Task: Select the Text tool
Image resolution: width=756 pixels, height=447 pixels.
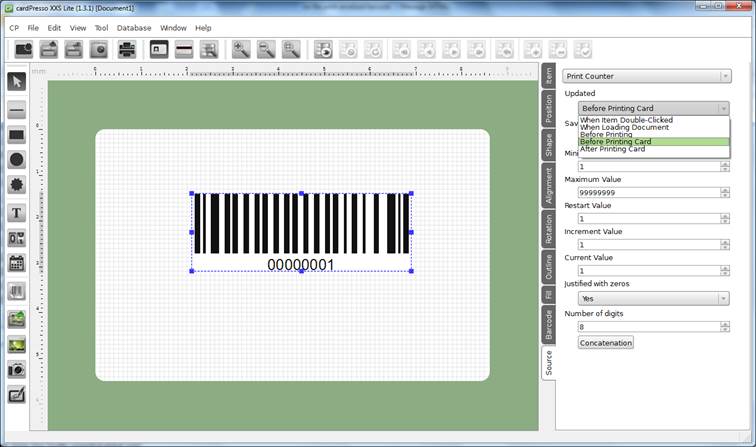Action: [x=16, y=213]
